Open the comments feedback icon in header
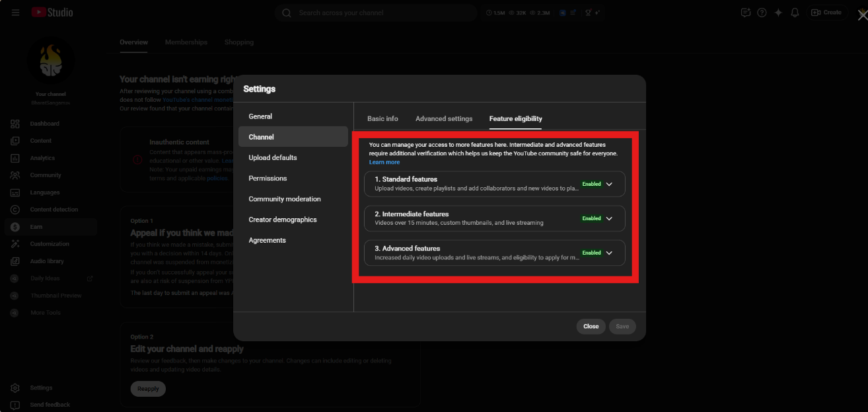 tap(745, 13)
